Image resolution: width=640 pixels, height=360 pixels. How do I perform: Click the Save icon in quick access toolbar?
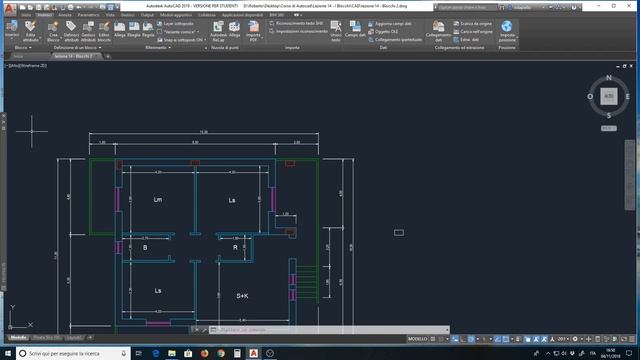pyautogui.click(x=38, y=7)
